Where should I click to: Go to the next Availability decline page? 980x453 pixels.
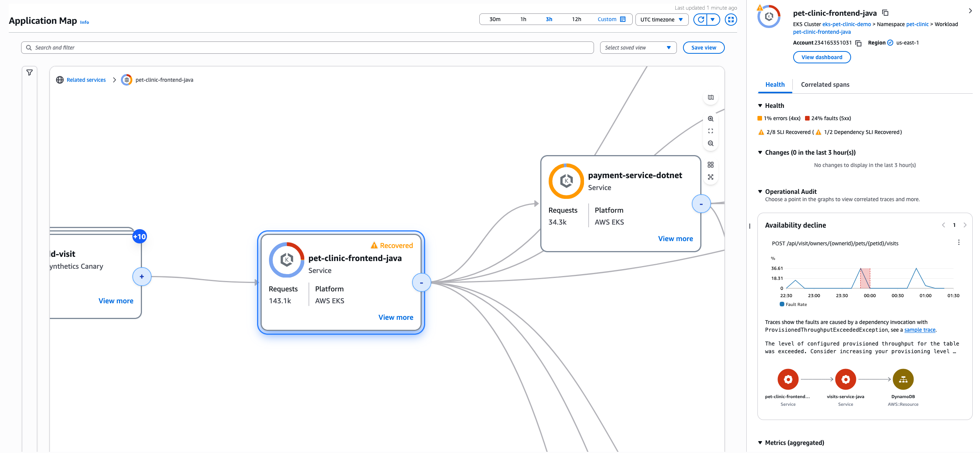[965, 225]
